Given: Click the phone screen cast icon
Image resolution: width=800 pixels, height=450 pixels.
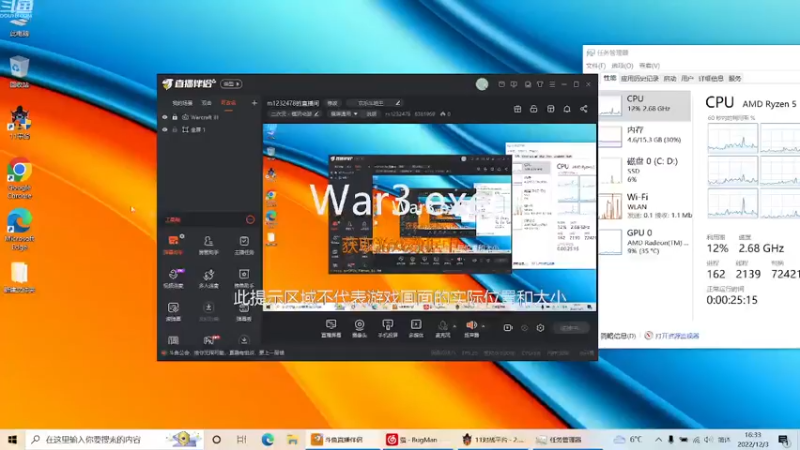Looking at the screenshot, I should 388,324.
